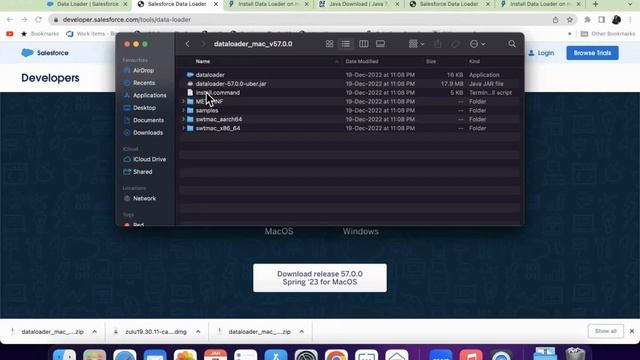Reload the browser page
640x360 pixels.
click(38, 20)
